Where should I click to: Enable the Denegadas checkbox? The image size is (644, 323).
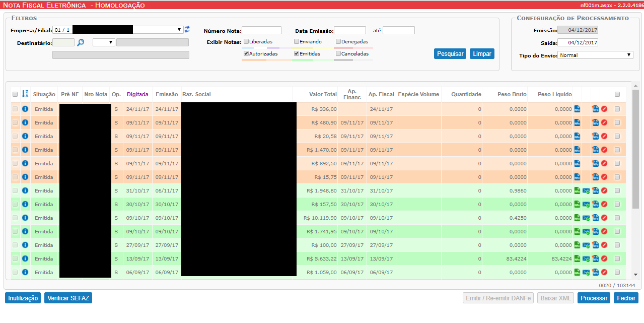click(x=338, y=41)
